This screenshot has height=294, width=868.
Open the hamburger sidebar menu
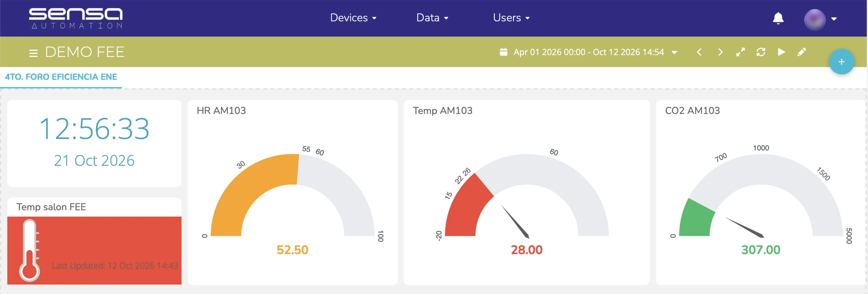pyautogui.click(x=33, y=53)
